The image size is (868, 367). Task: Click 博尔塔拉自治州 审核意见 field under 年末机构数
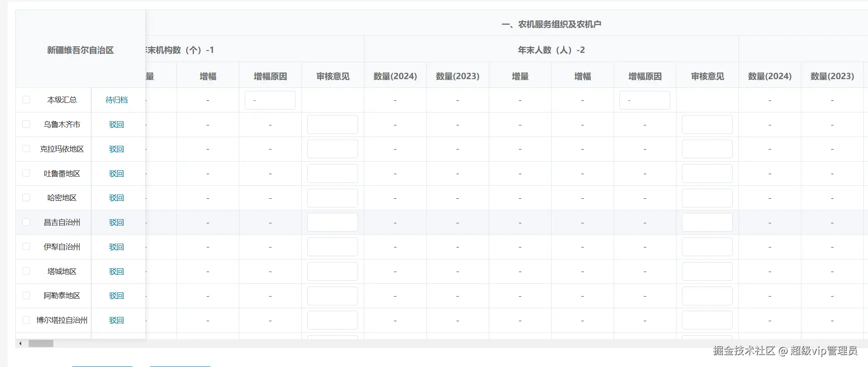pos(333,320)
